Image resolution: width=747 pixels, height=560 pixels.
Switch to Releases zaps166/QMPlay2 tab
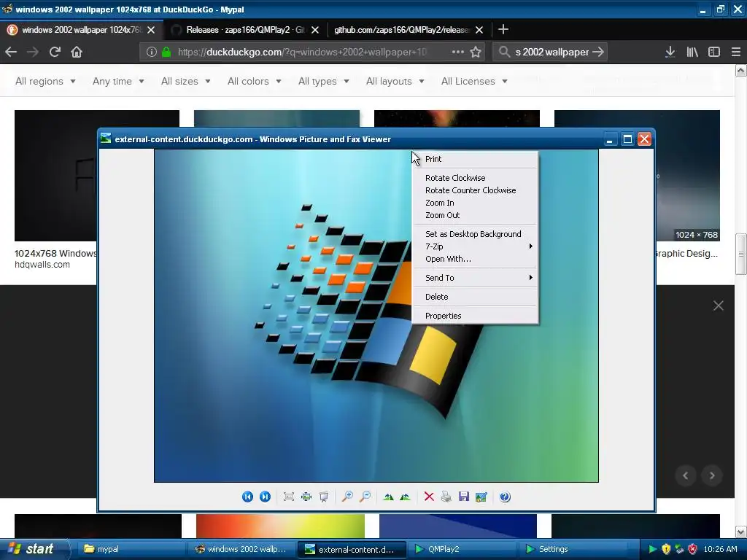point(245,29)
